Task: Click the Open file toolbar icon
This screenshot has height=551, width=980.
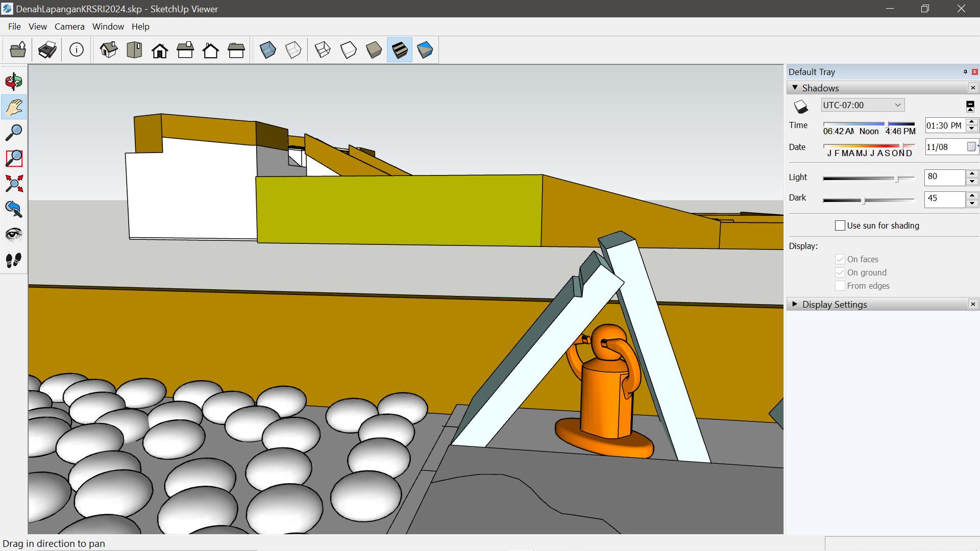Action: (x=18, y=50)
